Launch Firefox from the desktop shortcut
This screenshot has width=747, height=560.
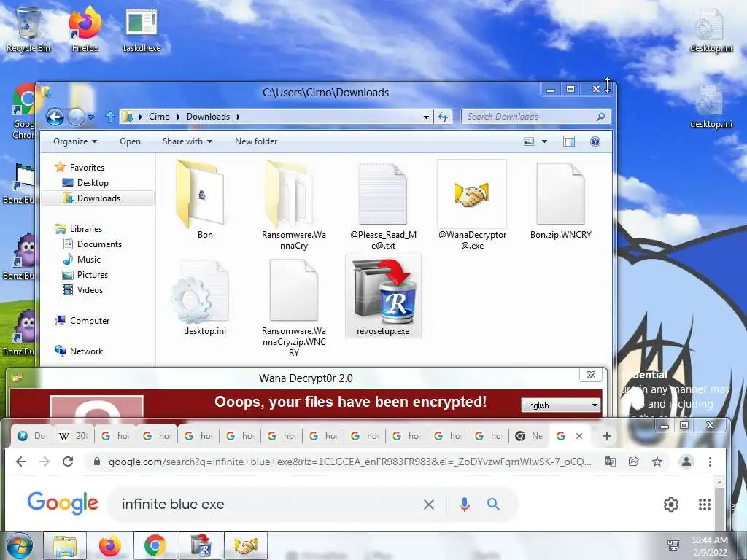pos(85,29)
